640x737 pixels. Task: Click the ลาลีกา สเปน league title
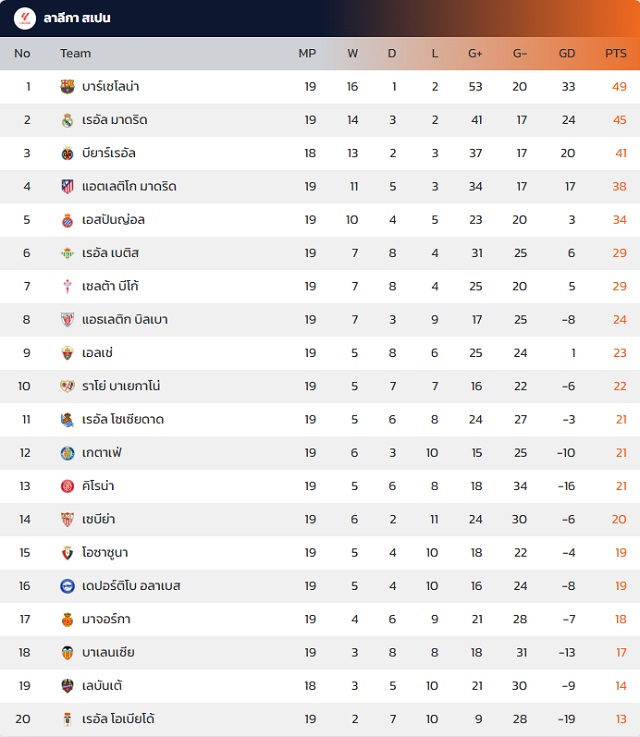(x=77, y=18)
